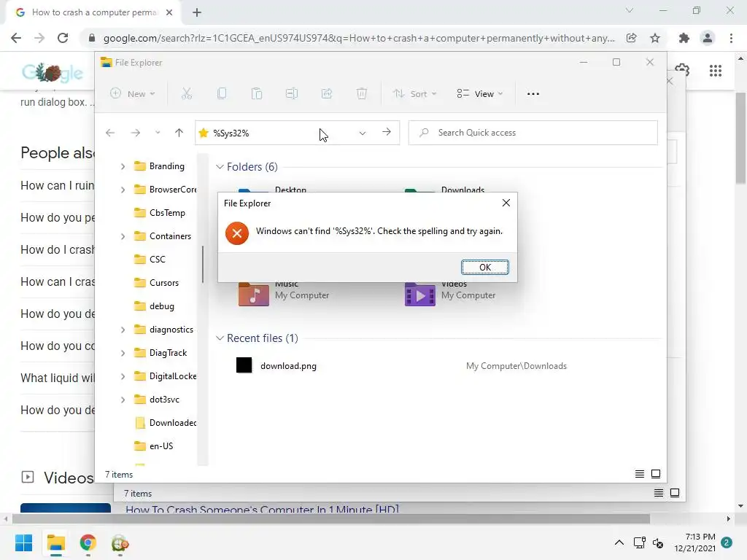
Task: Click Chrome's back arrow
Action: pyautogui.click(x=16, y=38)
